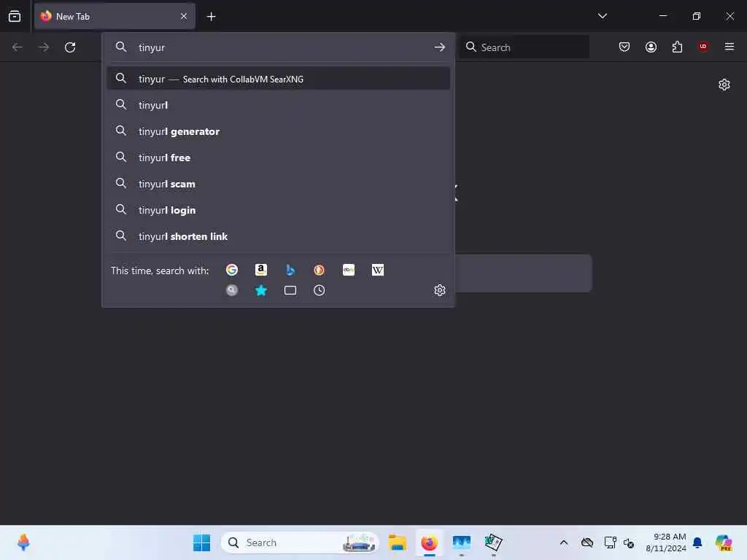Image resolution: width=747 pixels, height=560 pixels.
Task: Go forward to next page
Action: click(x=44, y=47)
